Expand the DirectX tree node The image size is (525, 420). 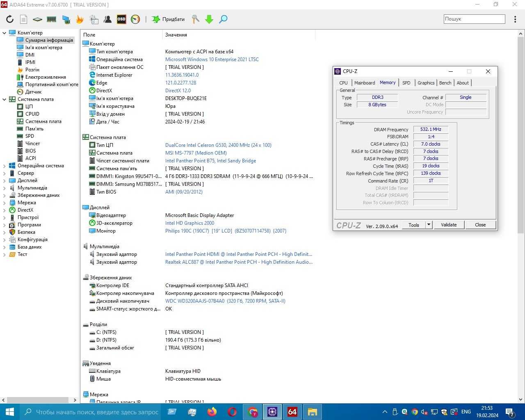5,210
